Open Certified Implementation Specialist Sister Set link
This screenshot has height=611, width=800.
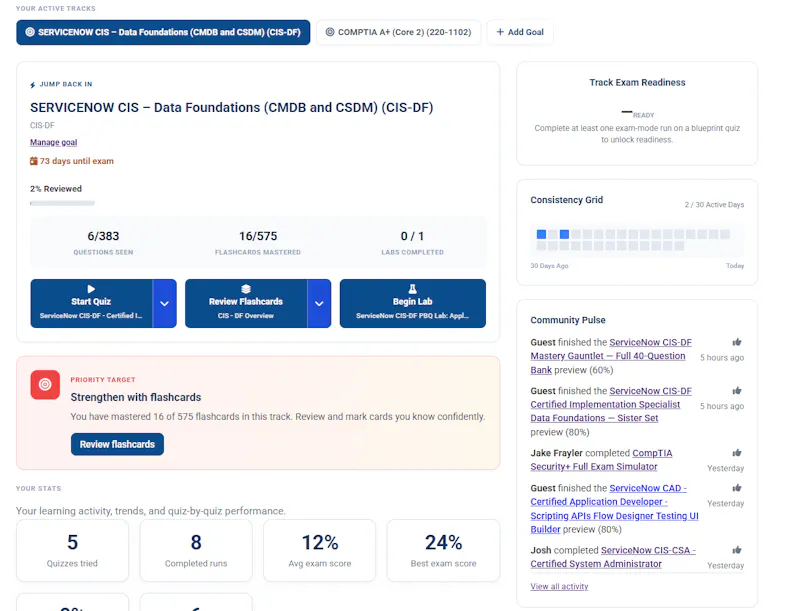611,404
